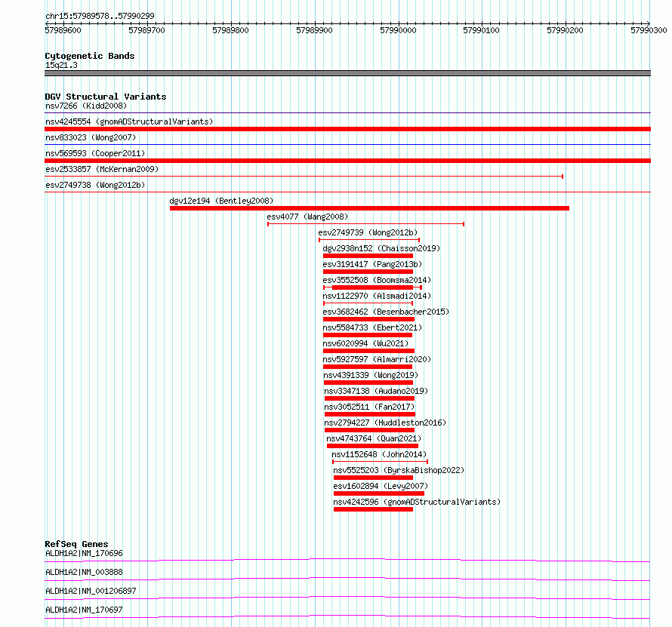Open variant esv4077 (Wang2008)
672x627 pixels.
pyautogui.click(x=307, y=217)
